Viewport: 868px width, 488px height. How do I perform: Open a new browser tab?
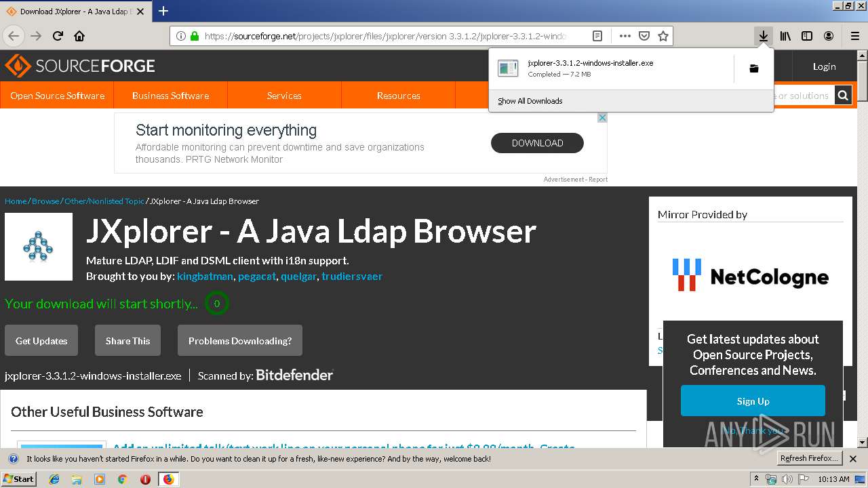(x=163, y=11)
